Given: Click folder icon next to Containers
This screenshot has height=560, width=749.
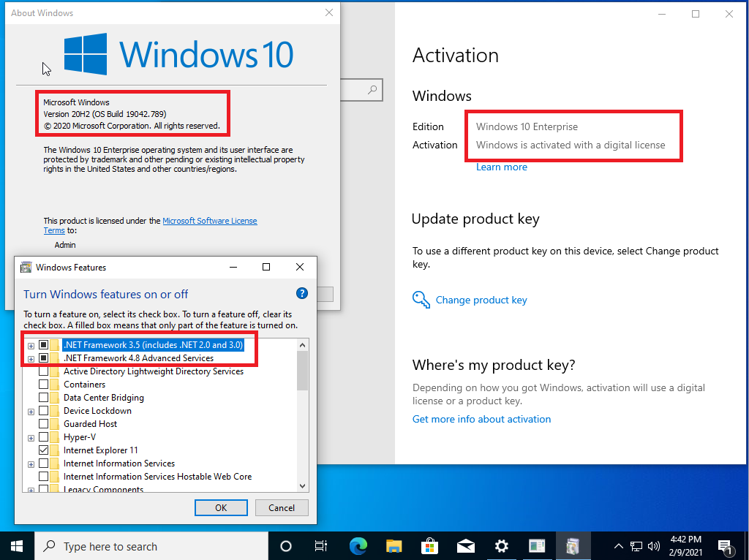Looking at the screenshot, I should point(55,385).
